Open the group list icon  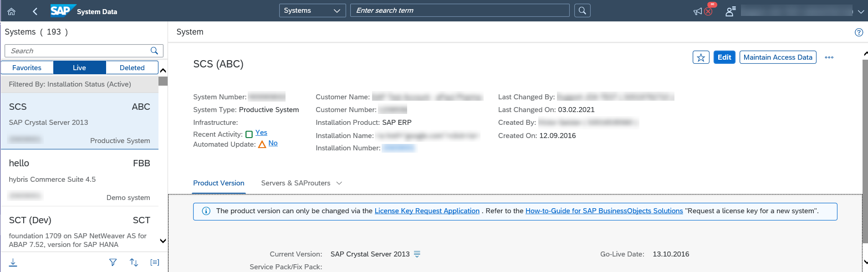pyautogui.click(x=155, y=262)
